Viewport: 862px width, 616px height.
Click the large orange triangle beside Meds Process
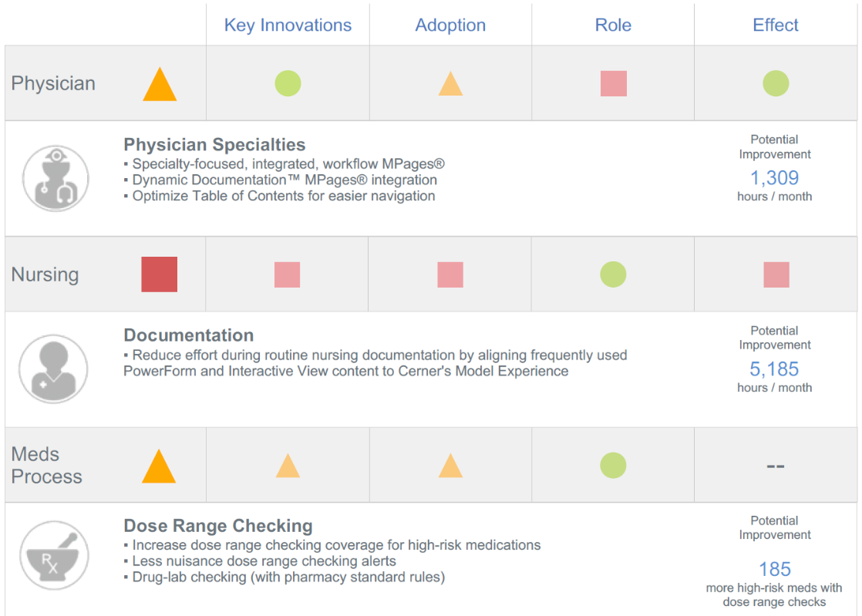[x=159, y=467]
